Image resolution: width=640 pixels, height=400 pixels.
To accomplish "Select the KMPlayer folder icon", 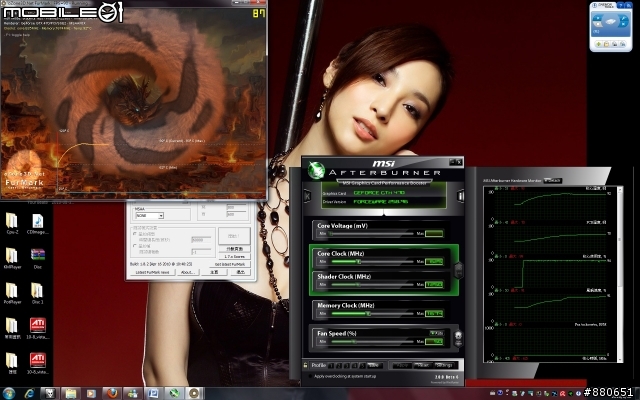I will click(12, 258).
